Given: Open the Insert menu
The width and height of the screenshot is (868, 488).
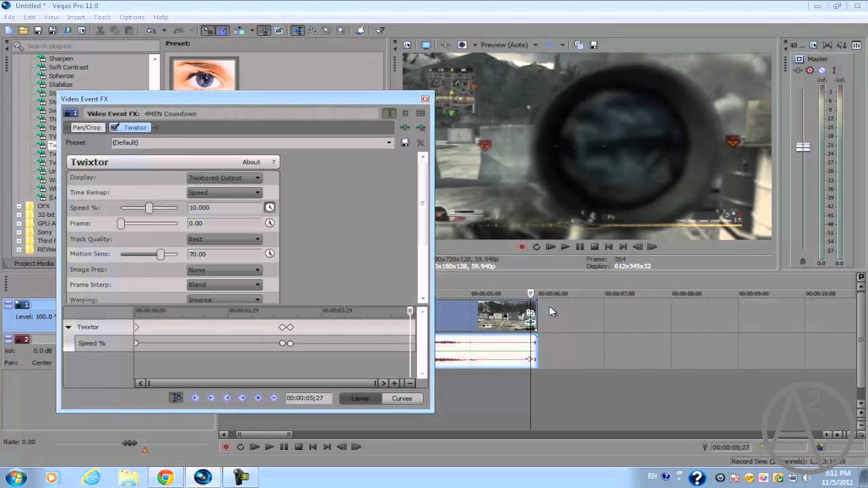Looking at the screenshot, I should (76, 17).
